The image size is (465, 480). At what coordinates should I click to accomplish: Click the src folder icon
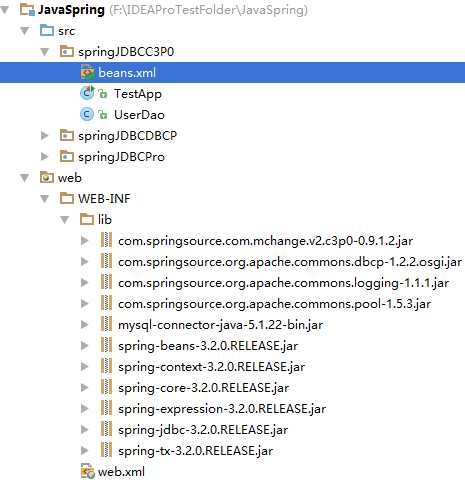tap(47, 30)
